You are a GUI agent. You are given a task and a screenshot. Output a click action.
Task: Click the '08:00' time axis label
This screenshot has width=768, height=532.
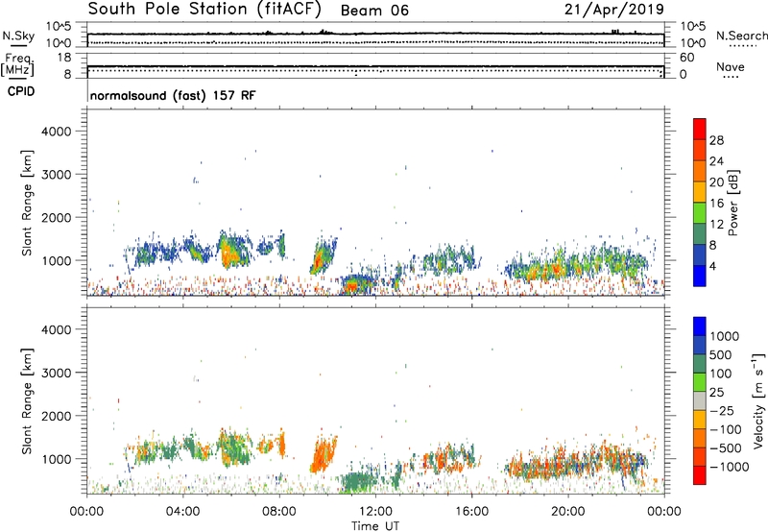click(279, 512)
